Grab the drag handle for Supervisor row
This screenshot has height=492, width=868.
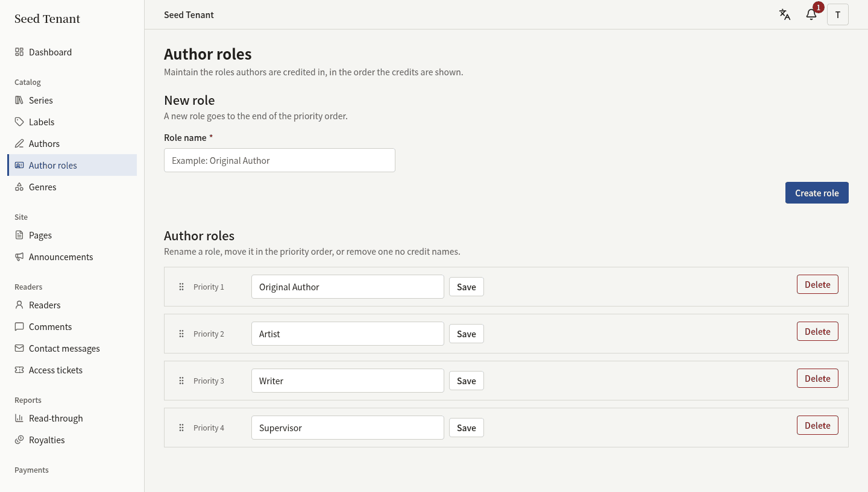click(x=181, y=428)
